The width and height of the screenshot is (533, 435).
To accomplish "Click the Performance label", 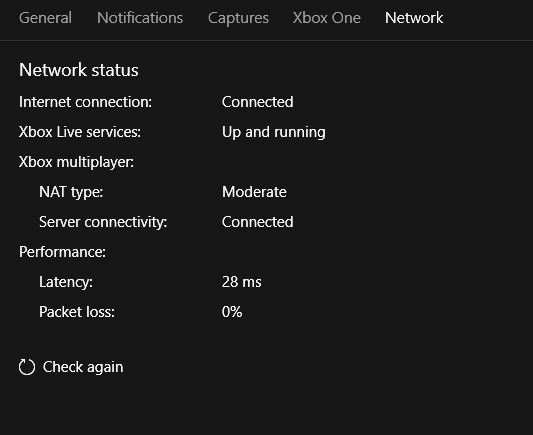I will 62,252.
